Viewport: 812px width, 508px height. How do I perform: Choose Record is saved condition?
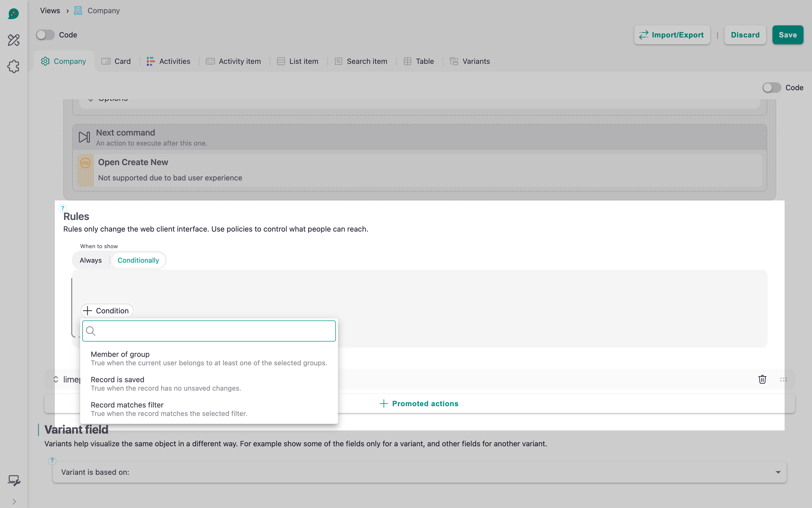(x=209, y=383)
